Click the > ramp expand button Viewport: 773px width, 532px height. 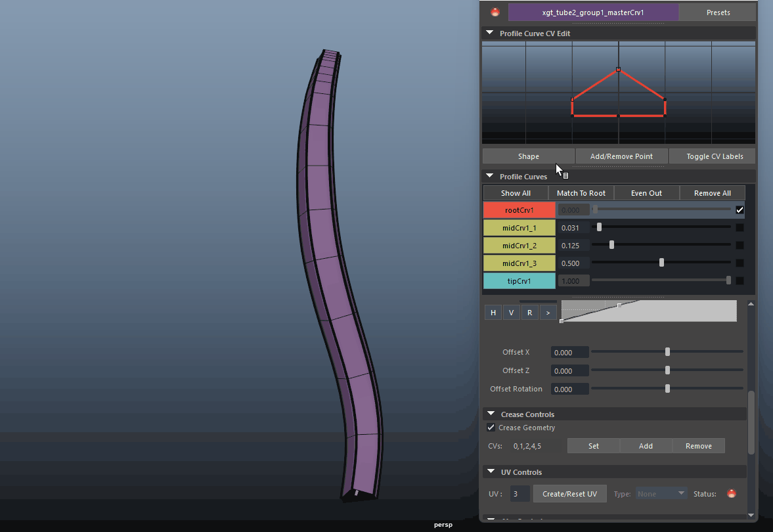pyautogui.click(x=548, y=313)
